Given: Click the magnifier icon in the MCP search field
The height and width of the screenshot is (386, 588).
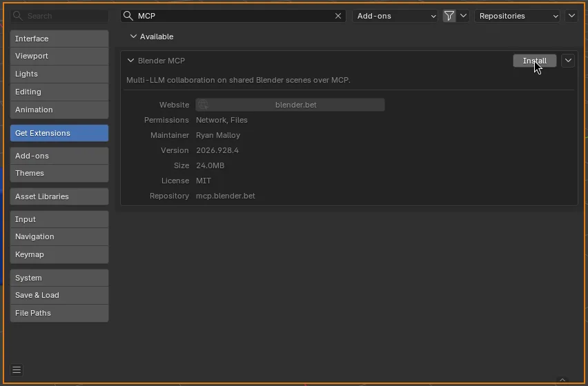Looking at the screenshot, I should click(x=128, y=16).
